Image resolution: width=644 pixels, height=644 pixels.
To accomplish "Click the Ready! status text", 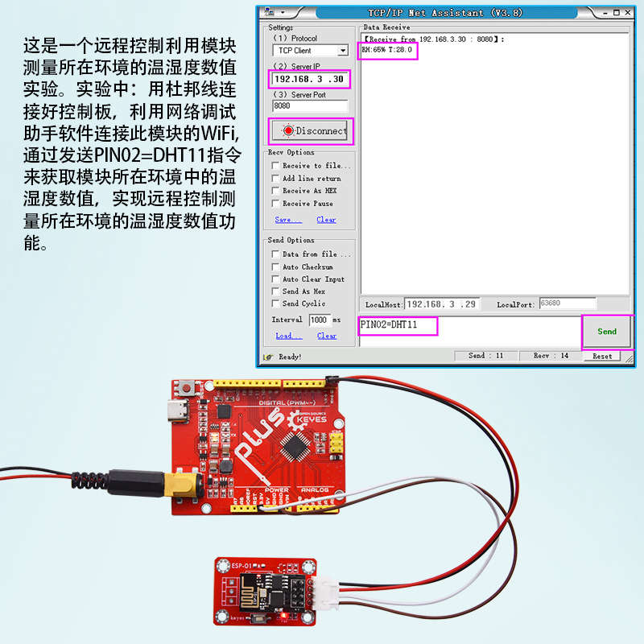I will point(290,357).
